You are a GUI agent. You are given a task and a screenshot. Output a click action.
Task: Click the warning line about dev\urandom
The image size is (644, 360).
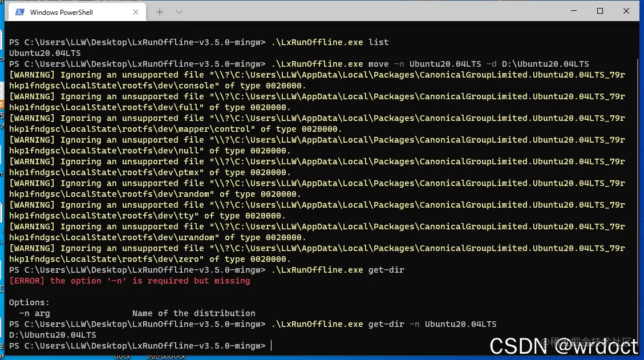317,232
